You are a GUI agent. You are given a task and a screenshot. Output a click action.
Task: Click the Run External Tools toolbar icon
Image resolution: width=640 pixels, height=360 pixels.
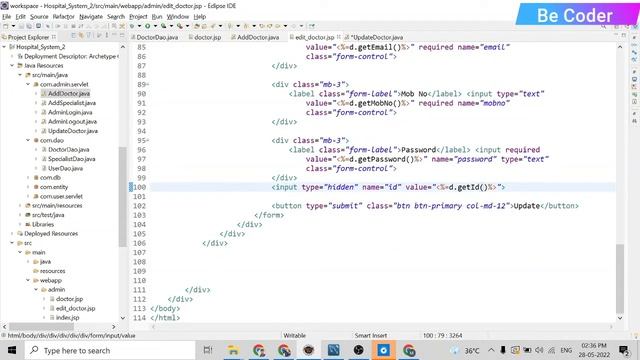(180, 26)
